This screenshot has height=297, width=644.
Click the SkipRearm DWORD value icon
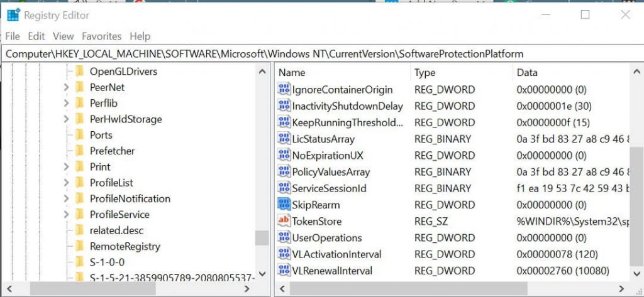click(284, 205)
